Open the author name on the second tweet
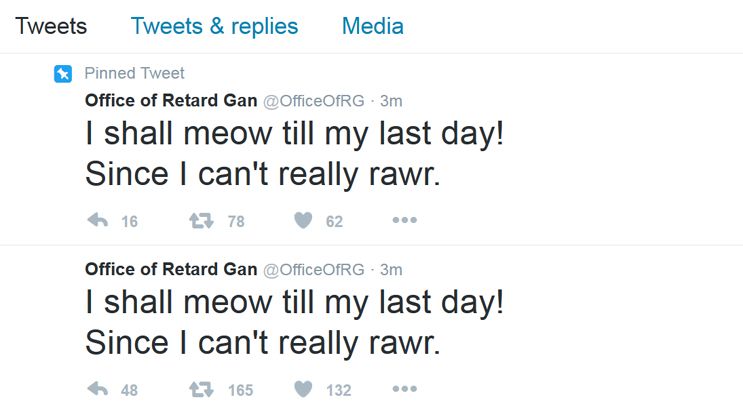The width and height of the screenshot is (743, 404). point(170,268)
